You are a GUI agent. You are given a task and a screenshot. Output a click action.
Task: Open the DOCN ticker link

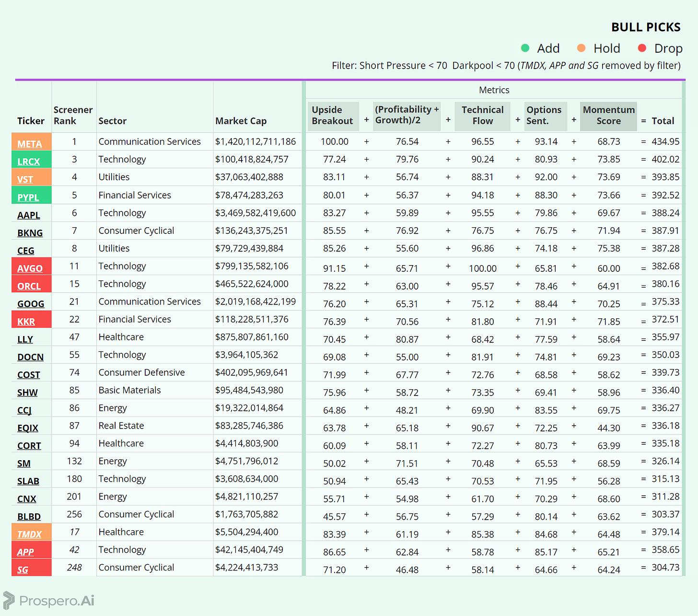pos(30,357)
